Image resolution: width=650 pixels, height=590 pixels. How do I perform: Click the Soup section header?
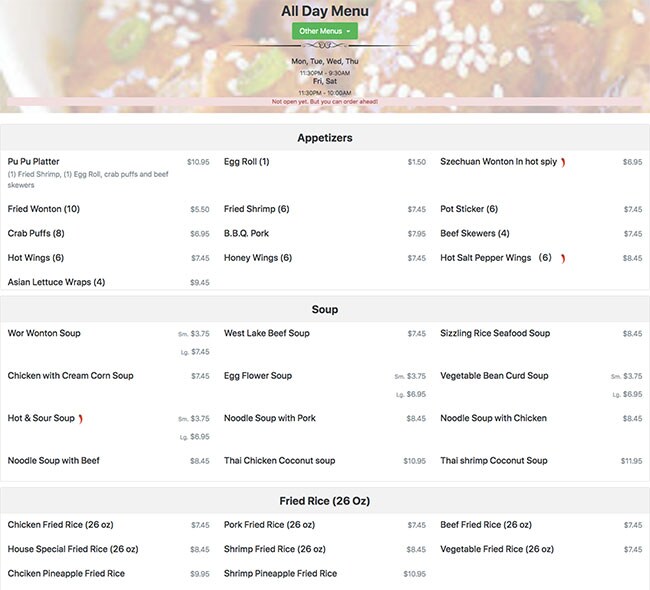pos(324,310)
